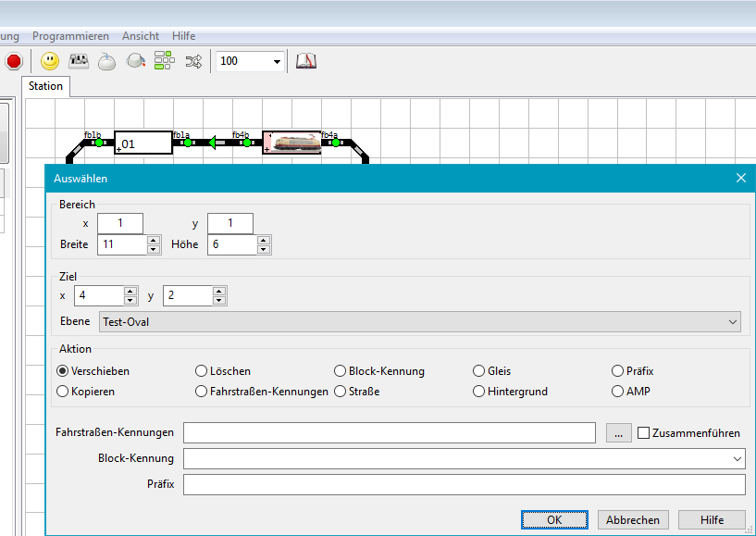This screenshot has width=756, height=536.
Task: Click the yellow smiley face icon
Action: (x=50, y=61)
